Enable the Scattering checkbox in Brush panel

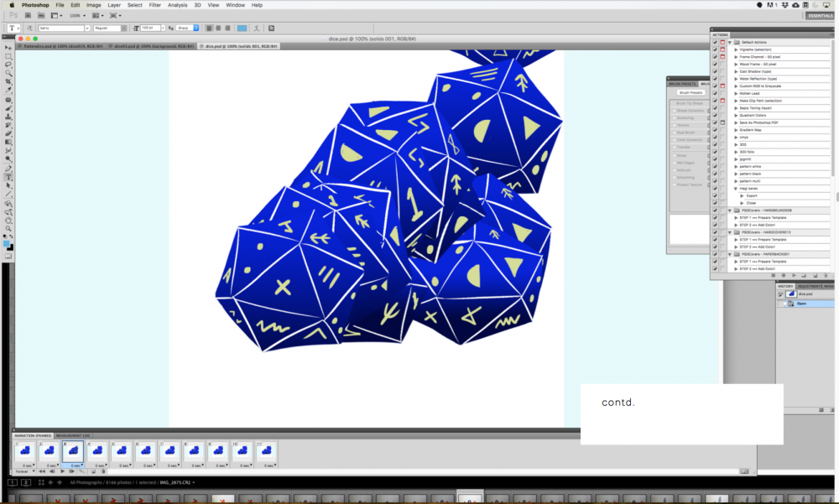(x=674, y=118)
